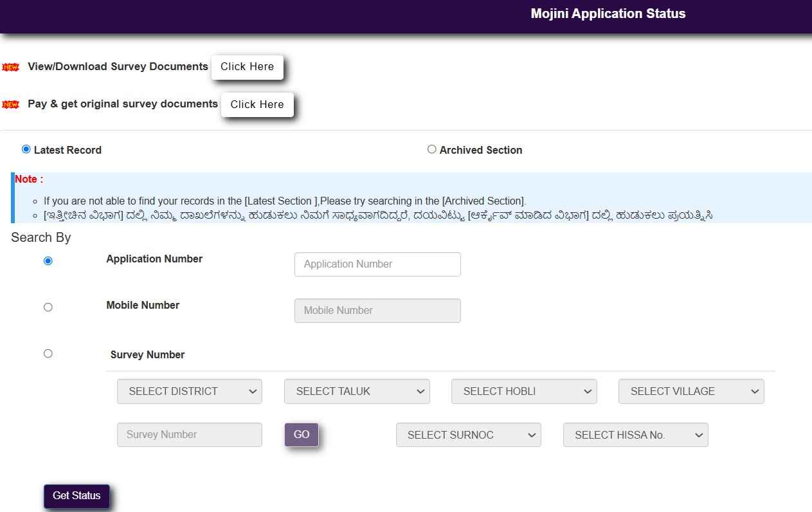812x512 pixels.
Task: Click the Application Number input field
Action: tap(377, 264)
